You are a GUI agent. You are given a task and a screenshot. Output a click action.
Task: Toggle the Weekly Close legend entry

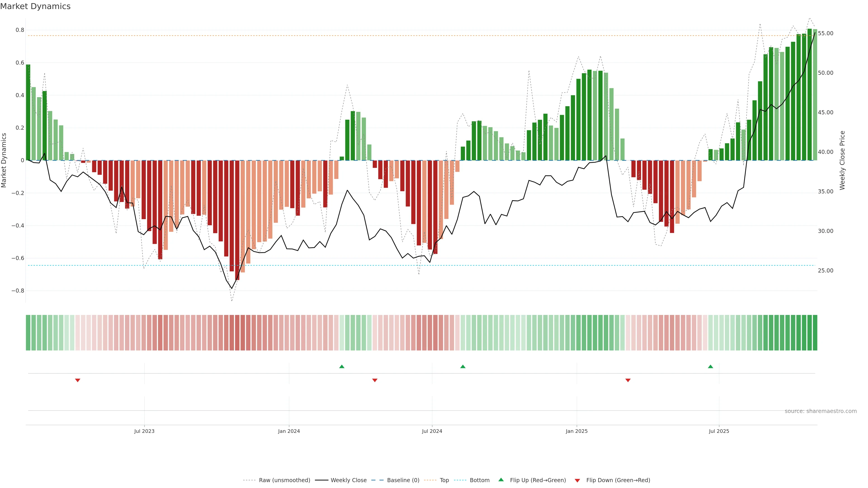pos(348,480)
